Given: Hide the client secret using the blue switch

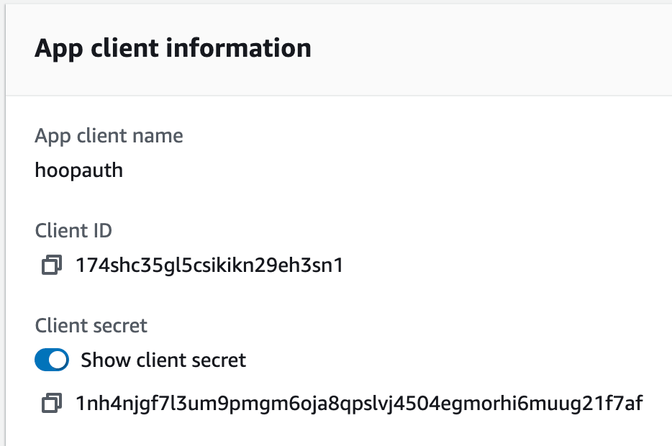Looking at the screenshot, I should point(52,359).
